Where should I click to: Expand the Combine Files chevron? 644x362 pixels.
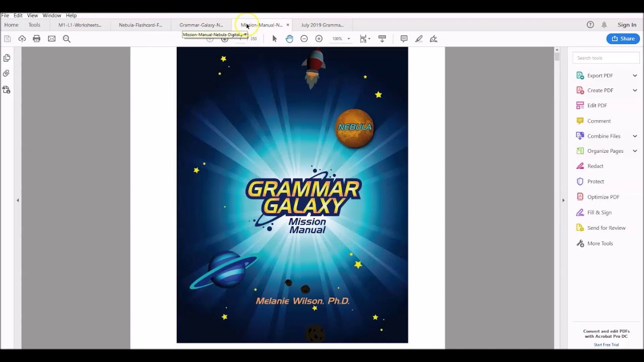pos(635,136)
